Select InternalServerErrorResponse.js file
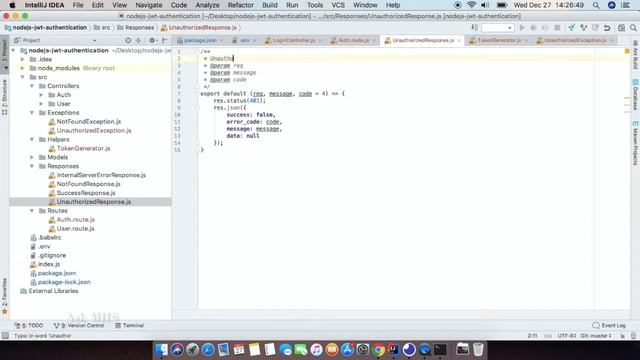Image resolution: width=640 pixels, height=360 pixels. pyautogui.click(x=101, y=175)
